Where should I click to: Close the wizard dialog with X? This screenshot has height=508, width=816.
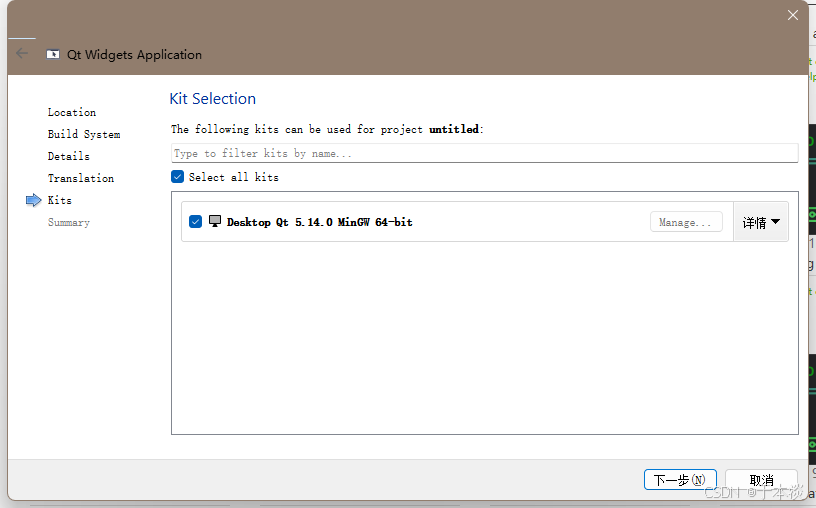[793, 15]
